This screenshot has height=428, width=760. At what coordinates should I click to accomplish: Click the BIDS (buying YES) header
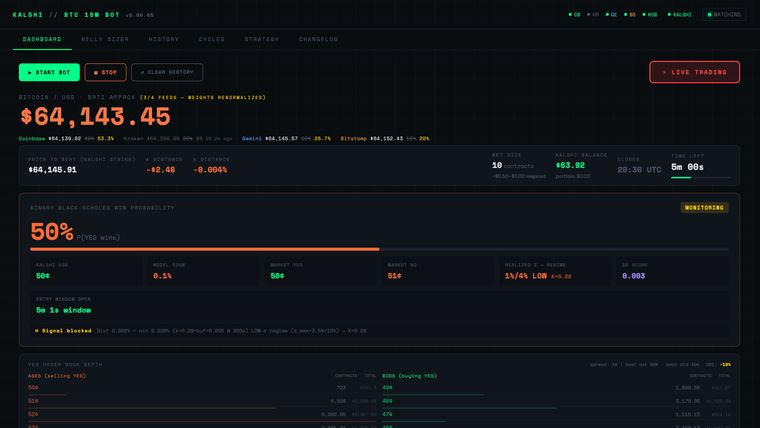(410, 376)
